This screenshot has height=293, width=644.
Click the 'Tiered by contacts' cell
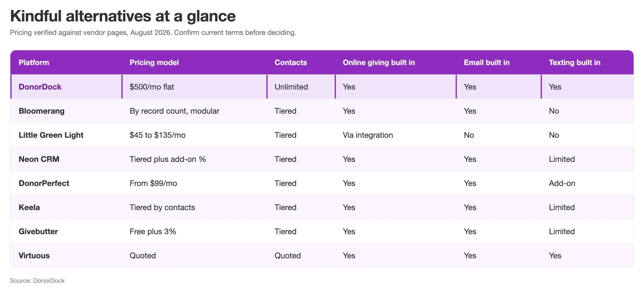[x=162, y=207]
